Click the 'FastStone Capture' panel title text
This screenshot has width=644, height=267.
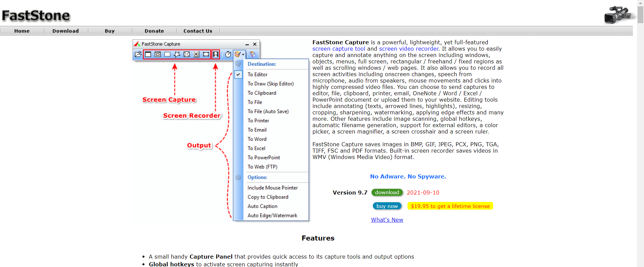[161, 44]
